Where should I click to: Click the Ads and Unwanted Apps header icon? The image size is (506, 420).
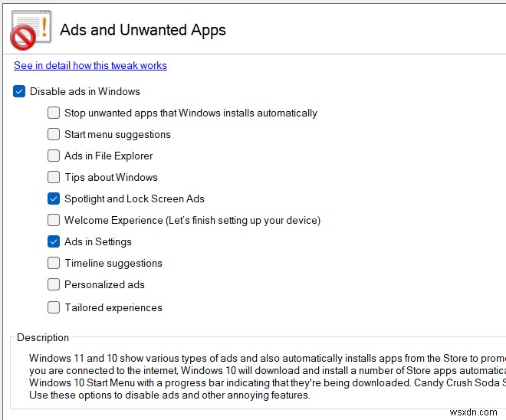tap(31, 30)
